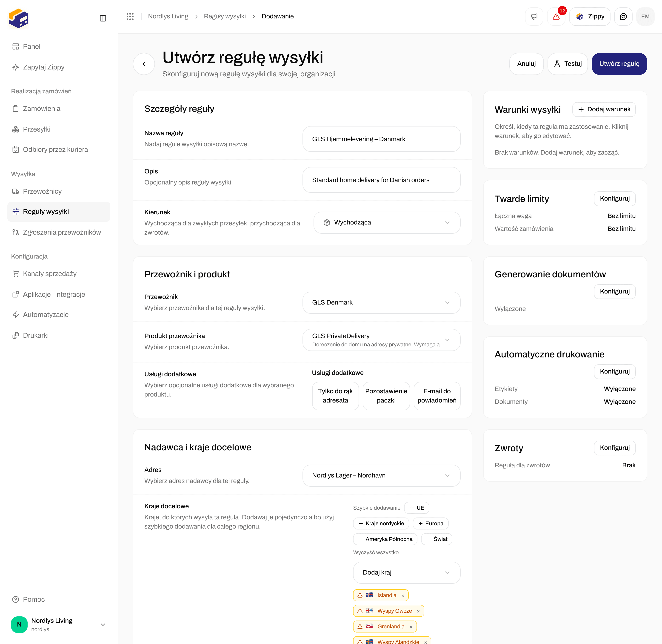The height and width of the screenshot is (644, 662).
Task: Edit Nazwa reguły input field
Action: (x=381, y=139)
